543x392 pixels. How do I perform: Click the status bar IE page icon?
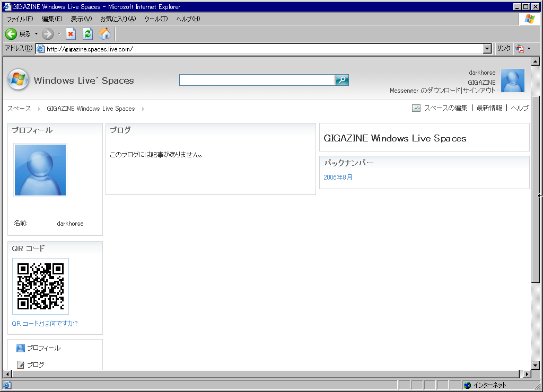pos(7,385)
